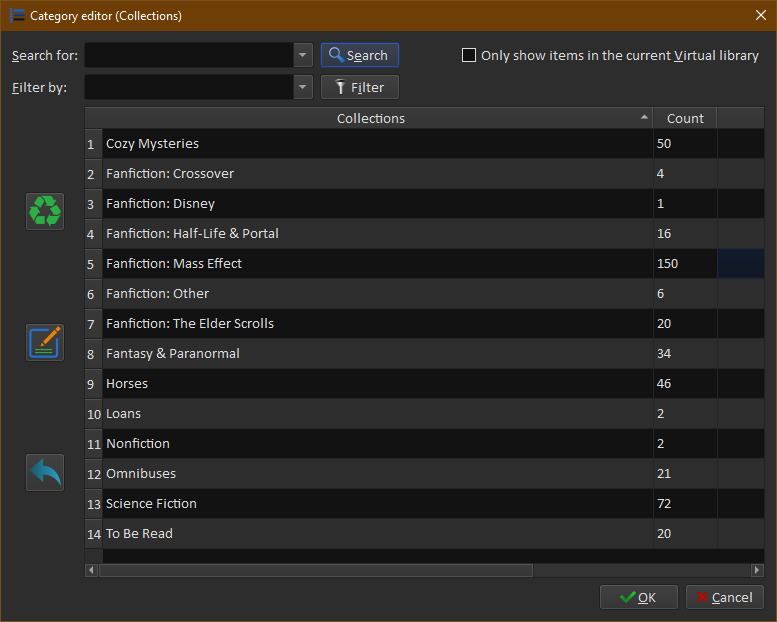Image resolution: width=777 pixels, height=622 pixels.
Task: Click count 72 for Science Fiction
Action: [x=685, y=504]
